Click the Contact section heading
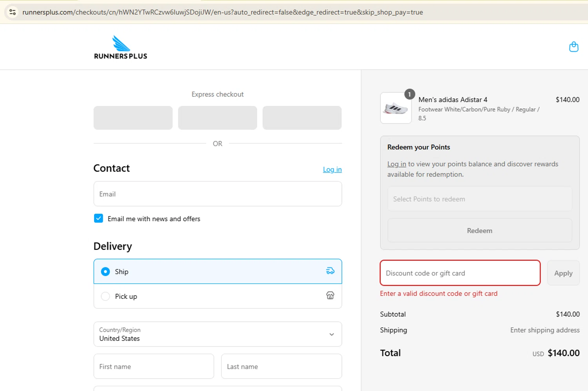The height and width of the screenshot is (391, 588). (111, 168)
